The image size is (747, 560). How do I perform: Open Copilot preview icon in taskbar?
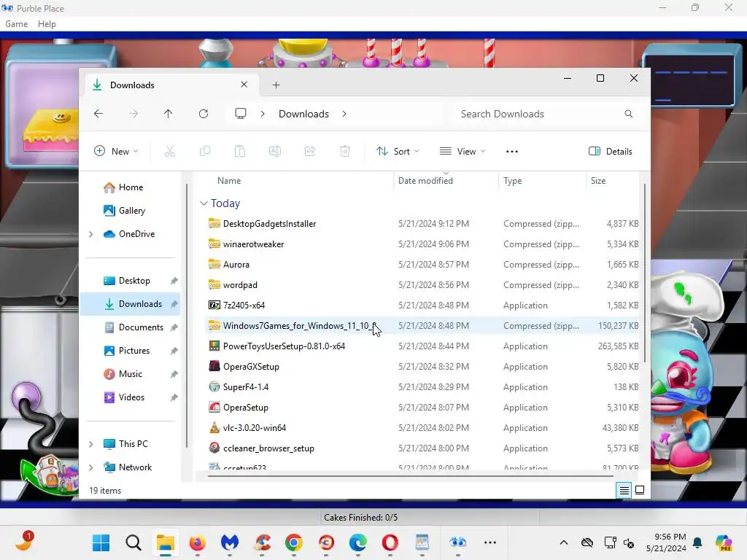click(724, 542)
